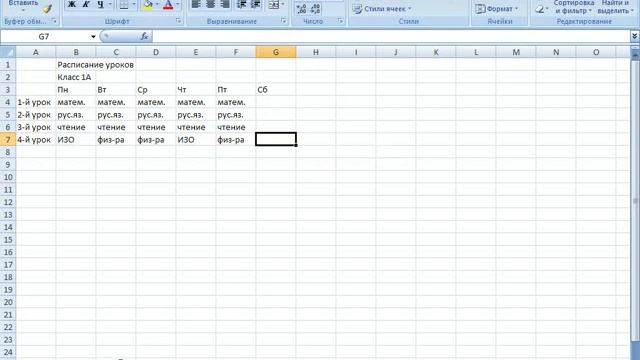Open borders dropdown arrow
The image size is (640, 360).
[133, 4]
